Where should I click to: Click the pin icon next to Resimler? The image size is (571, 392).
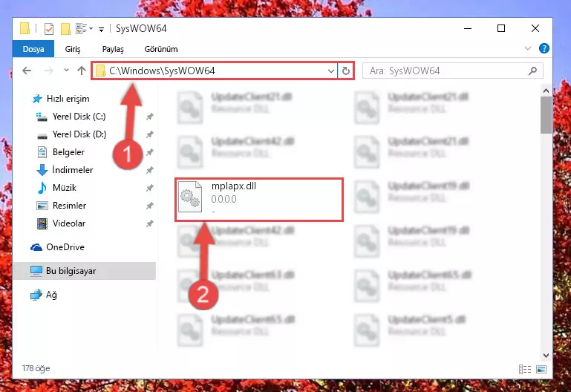coord(150,206)
